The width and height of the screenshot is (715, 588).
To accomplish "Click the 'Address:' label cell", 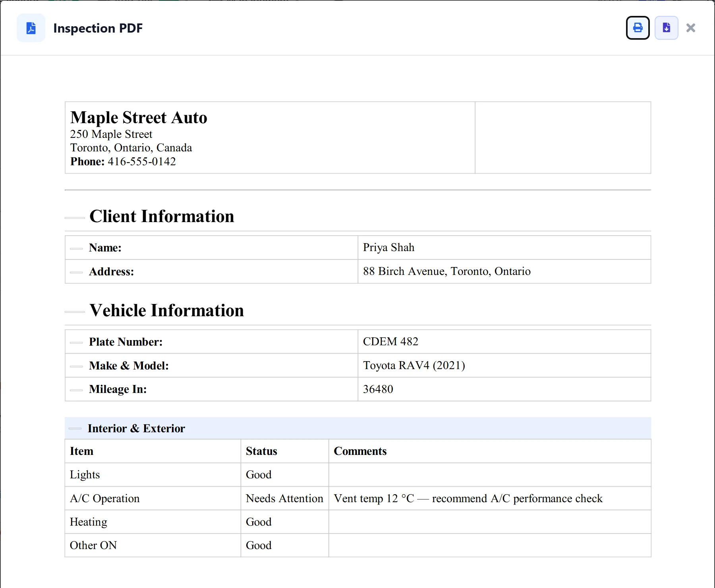I will (x=211, y=271).
